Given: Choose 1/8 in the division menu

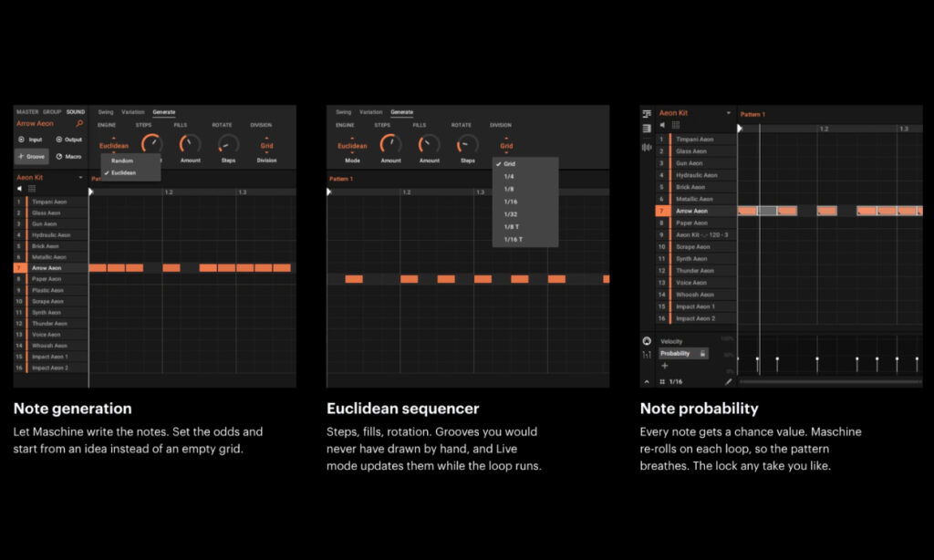Looking at the screenshot, I should tap(525, 189).
